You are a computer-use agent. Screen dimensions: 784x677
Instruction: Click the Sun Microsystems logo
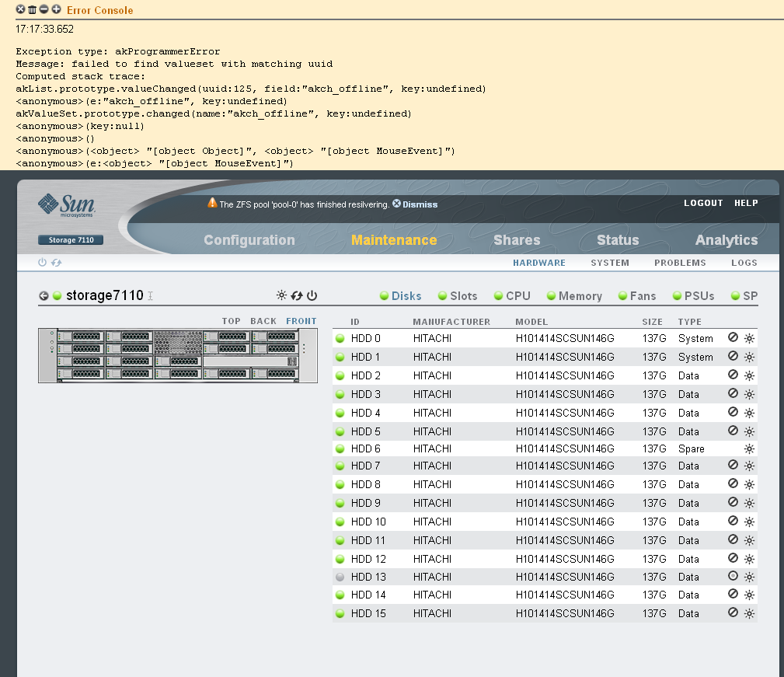[x=67, y=205]
